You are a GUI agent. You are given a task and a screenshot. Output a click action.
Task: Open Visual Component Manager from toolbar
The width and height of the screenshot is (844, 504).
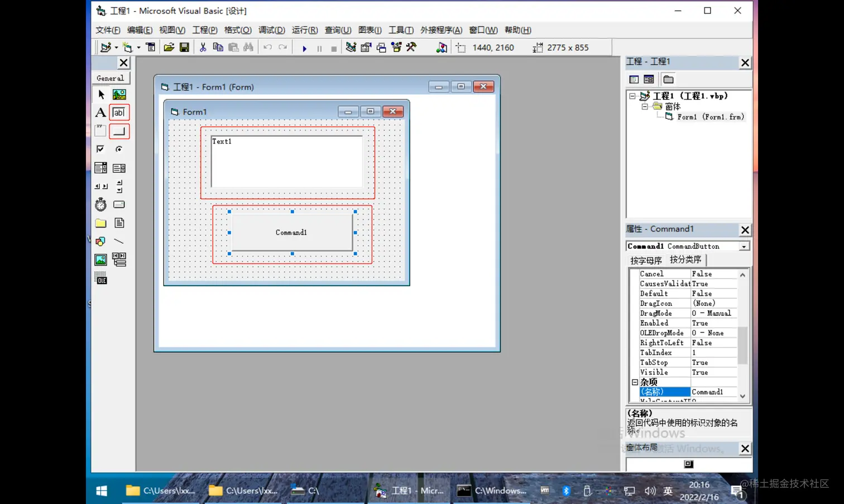pyautogui.click(x=442, y=47)
